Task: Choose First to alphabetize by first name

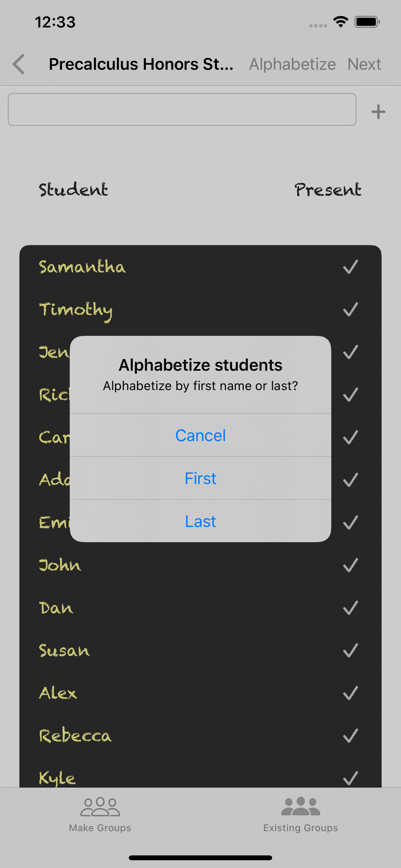Action: (x=200, y=478)
